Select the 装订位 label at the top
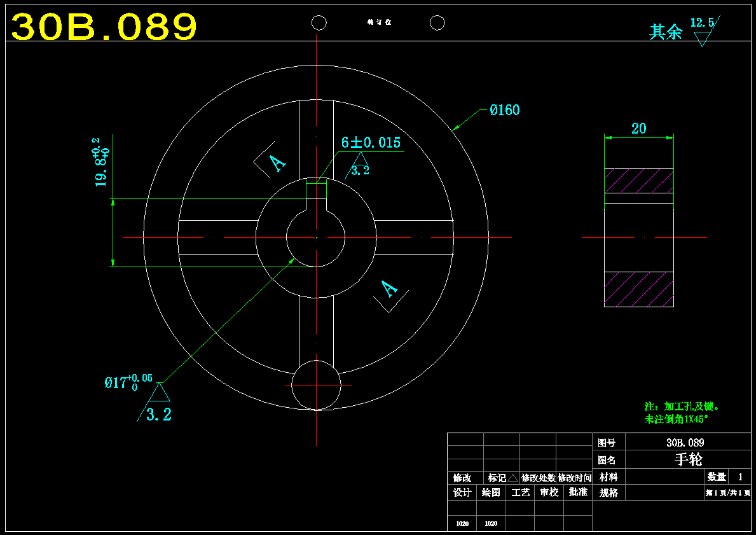The height and width of the screenshot is (535, 756). [379, 23]
